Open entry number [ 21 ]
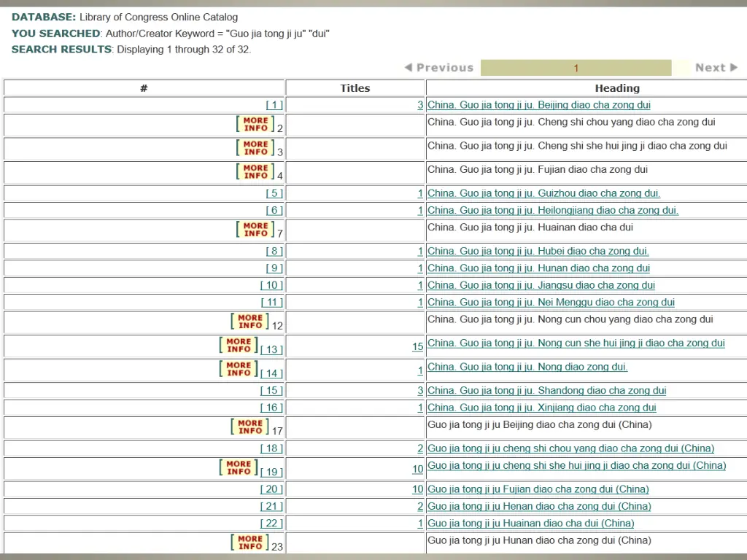Image resolution: width=747 pixels, height=560 pixels. pyautogui.click(x=271, y=507)
